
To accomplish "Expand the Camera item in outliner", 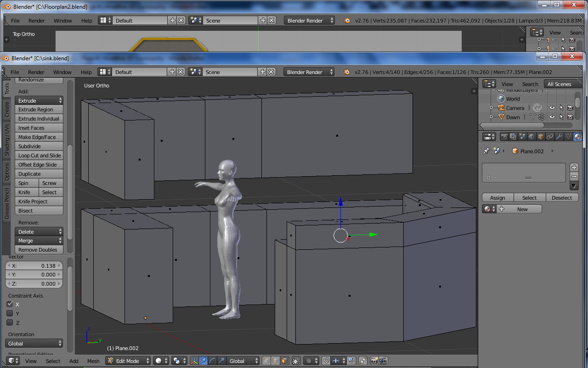I will pyautogui.click(x=491, y=108).
